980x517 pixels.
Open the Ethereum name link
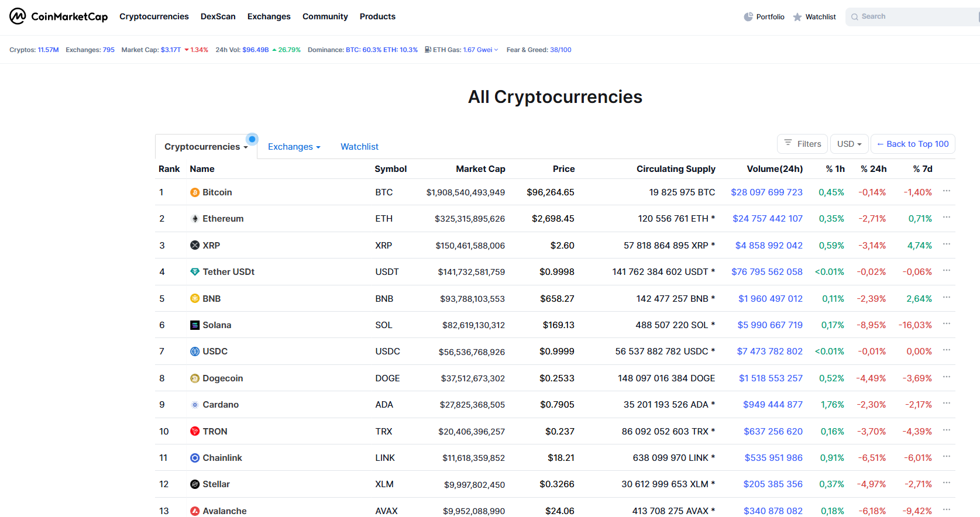point(223,219)
